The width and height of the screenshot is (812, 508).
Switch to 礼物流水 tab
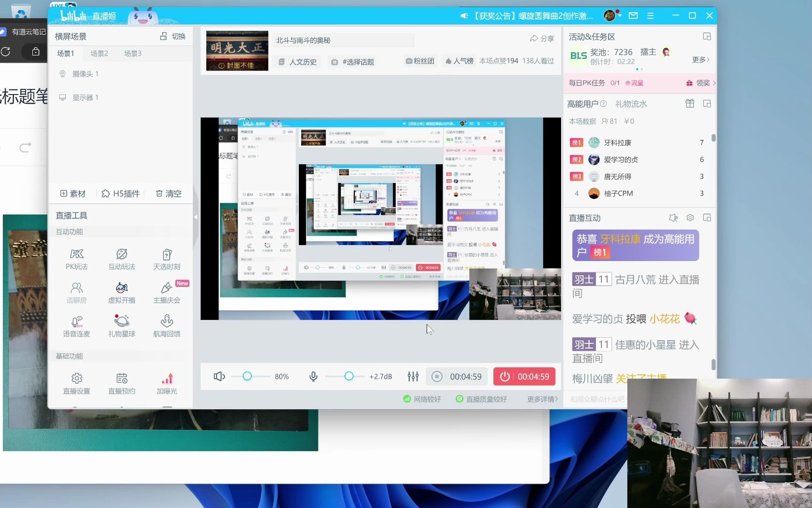631,104
